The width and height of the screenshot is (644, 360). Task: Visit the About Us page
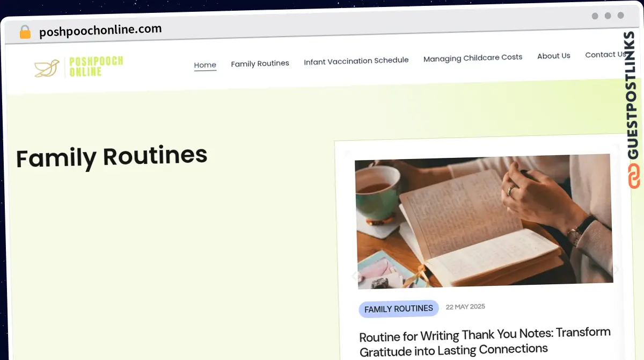[553, 56]
